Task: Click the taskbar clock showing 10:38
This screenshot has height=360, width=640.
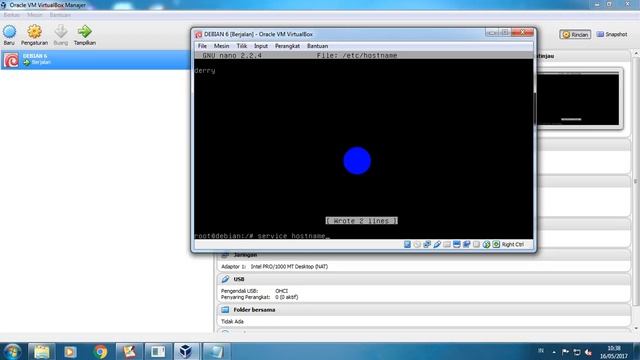Action: [613, 352]
